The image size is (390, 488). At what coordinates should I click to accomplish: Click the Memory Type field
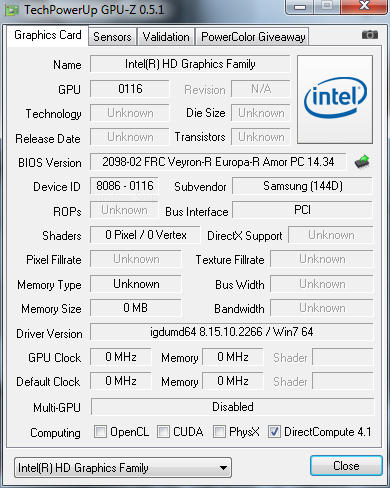[136, 284]
